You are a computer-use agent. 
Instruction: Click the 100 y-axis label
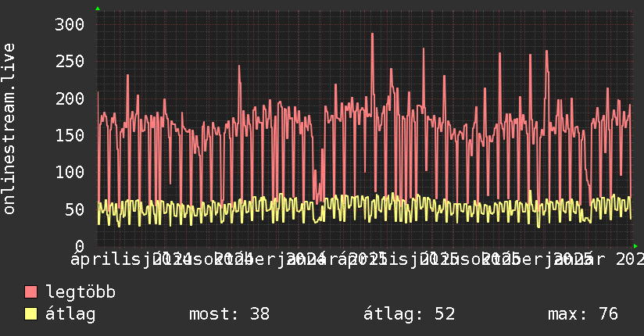[x=70, y=172]
